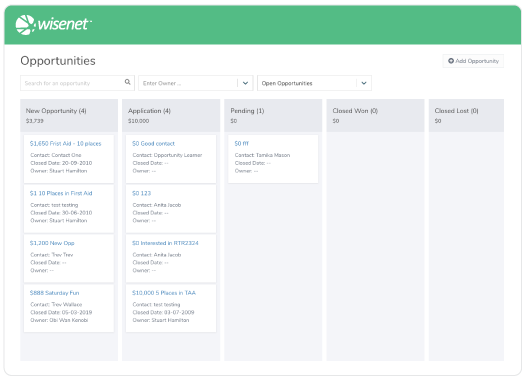Viewport: 525px width, 381px height.
Task: Open the $0 fff opportunity in Pending
Action: 241,144
